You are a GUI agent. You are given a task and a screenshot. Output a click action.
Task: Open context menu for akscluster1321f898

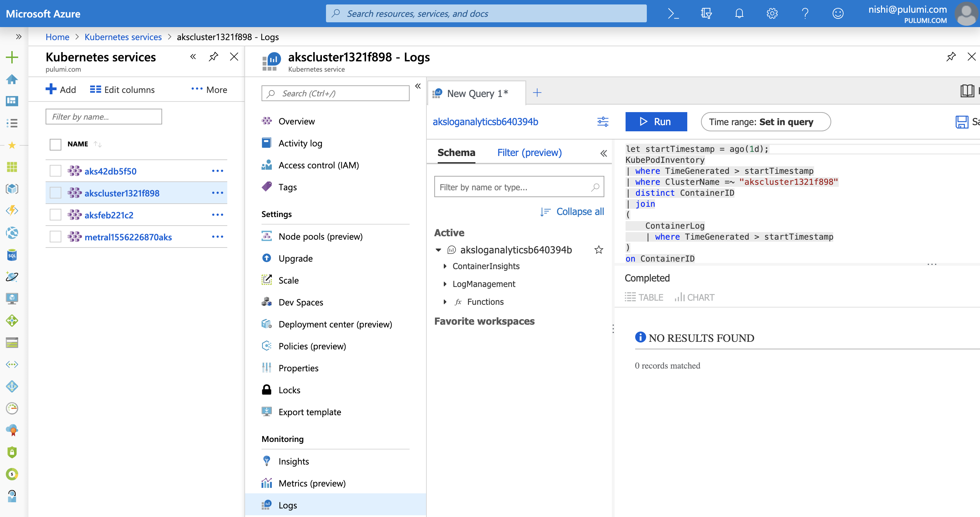point(217,193)
